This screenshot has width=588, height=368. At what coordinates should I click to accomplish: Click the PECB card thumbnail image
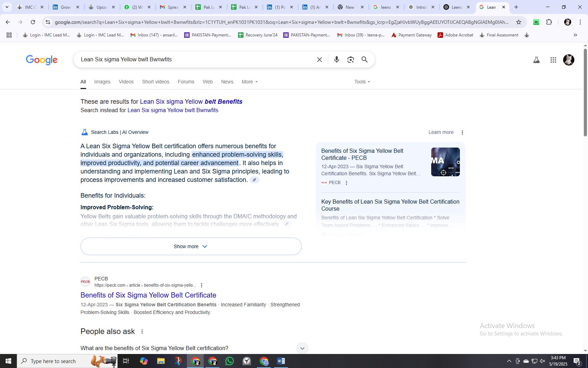[445, 162]
